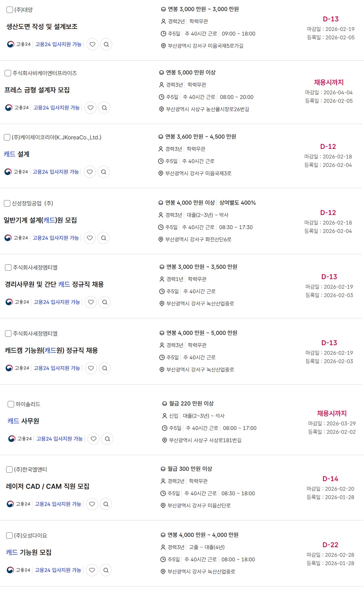Click heart icon for 경리사무원 및 간단 캐드 posting
364x593 pixels.
coord(91,302)
